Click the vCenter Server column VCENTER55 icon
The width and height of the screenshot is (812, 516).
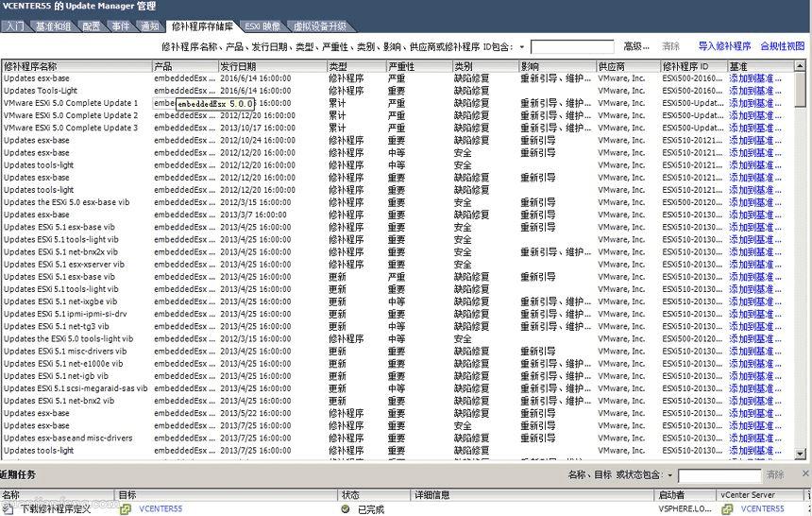[728, 509]
